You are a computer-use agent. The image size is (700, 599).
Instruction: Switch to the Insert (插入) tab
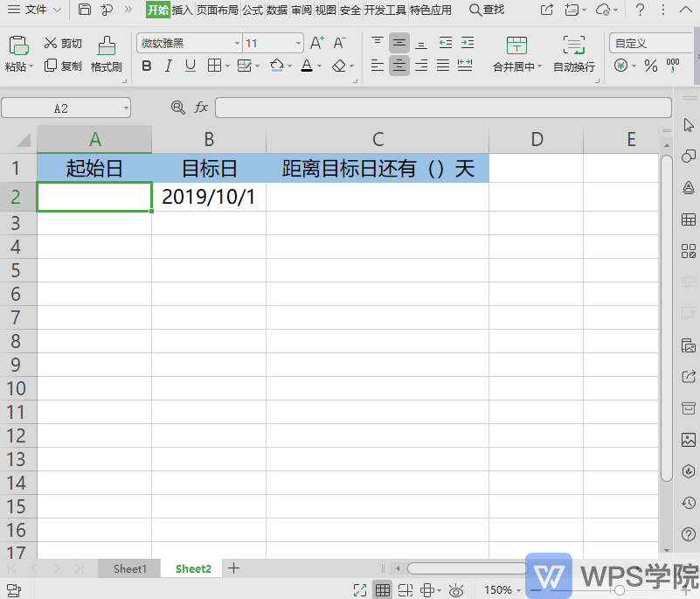182,10
